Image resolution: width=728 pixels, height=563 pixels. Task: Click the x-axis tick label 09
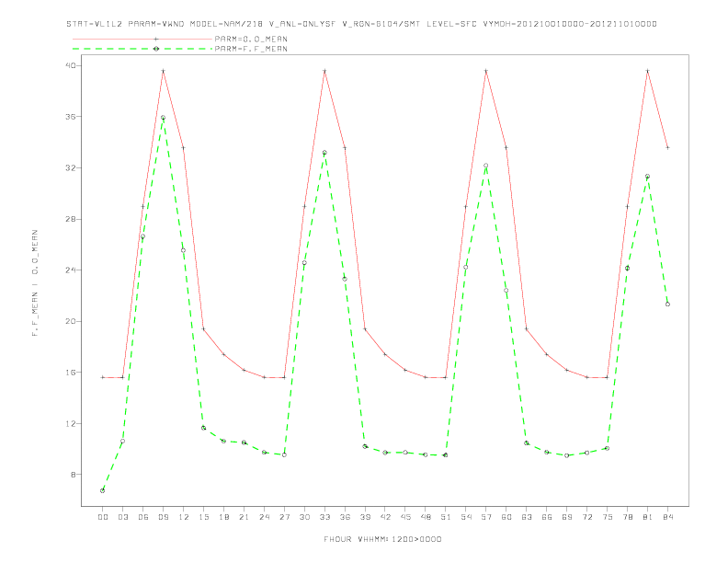click(x=163, y=517)
